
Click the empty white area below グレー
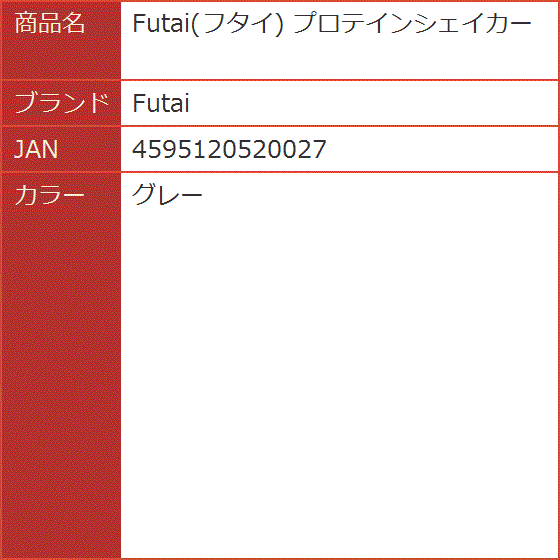pyautogui.click(x=339, y=382)
